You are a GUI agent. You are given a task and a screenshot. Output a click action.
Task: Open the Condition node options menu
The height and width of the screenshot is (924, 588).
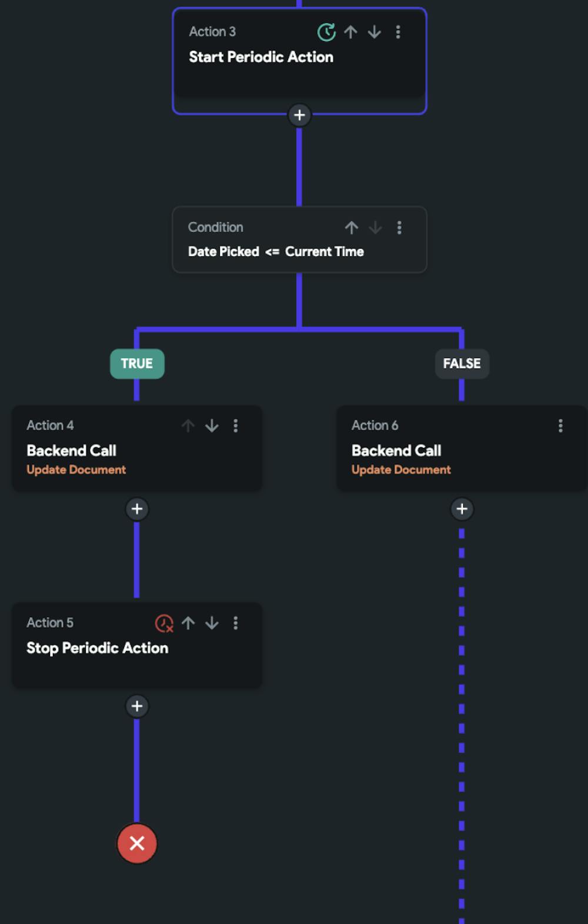[x=400, y=227]
